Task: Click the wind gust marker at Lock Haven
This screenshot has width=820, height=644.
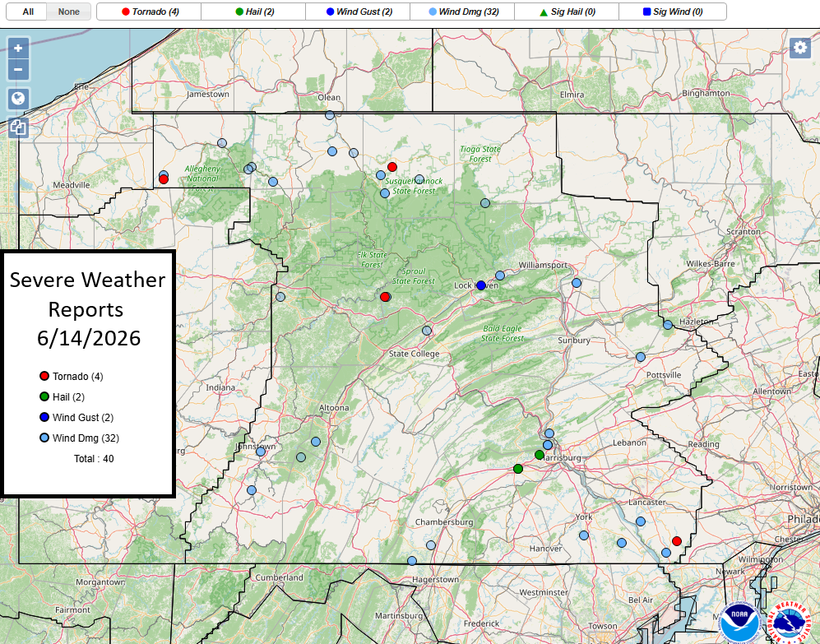Action: click(x=481, y=285)
